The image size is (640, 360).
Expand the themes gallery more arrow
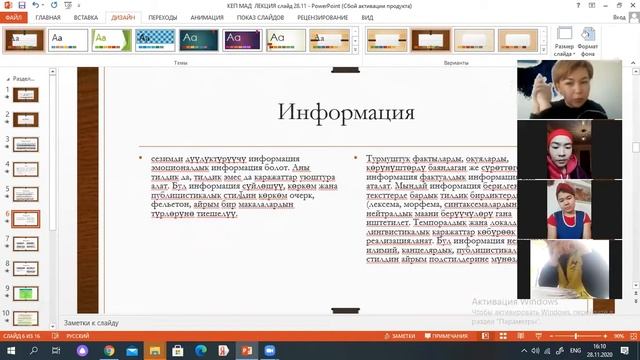[356, 50]
